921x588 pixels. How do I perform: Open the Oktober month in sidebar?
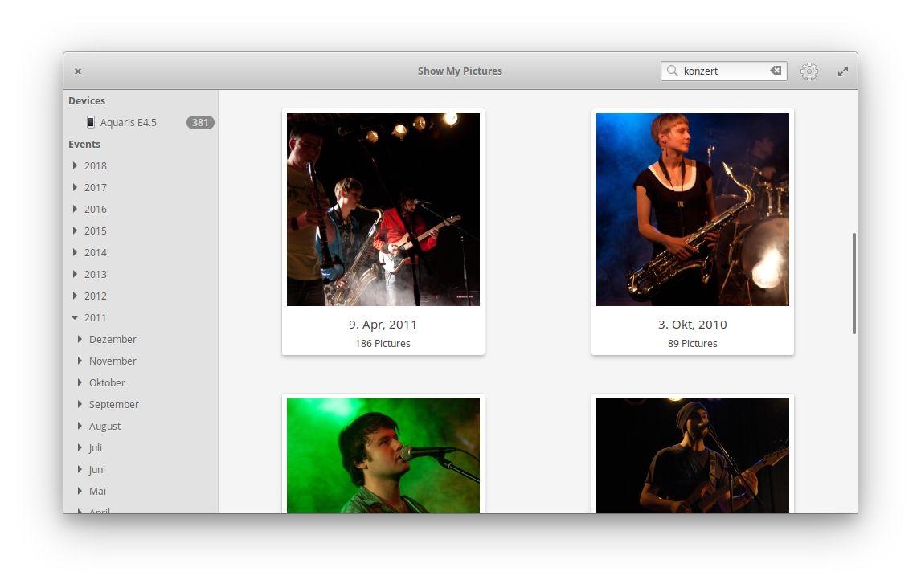click(108, 382)
